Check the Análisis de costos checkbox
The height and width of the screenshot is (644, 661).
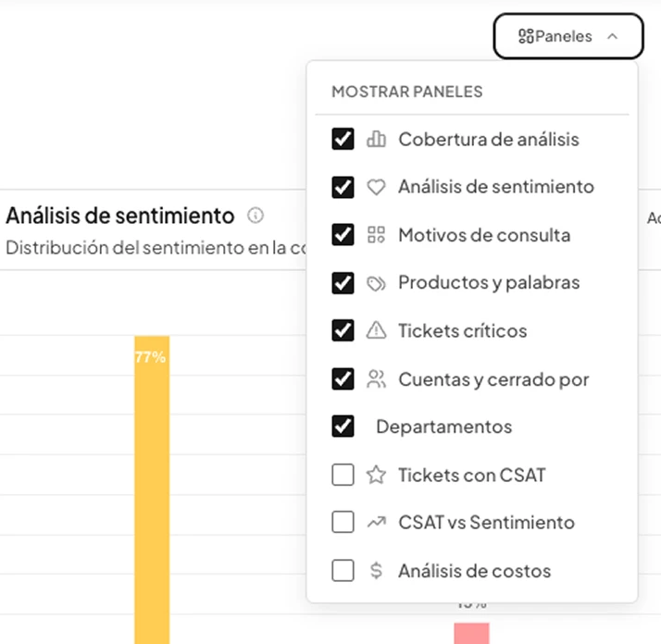pos(343,571)
